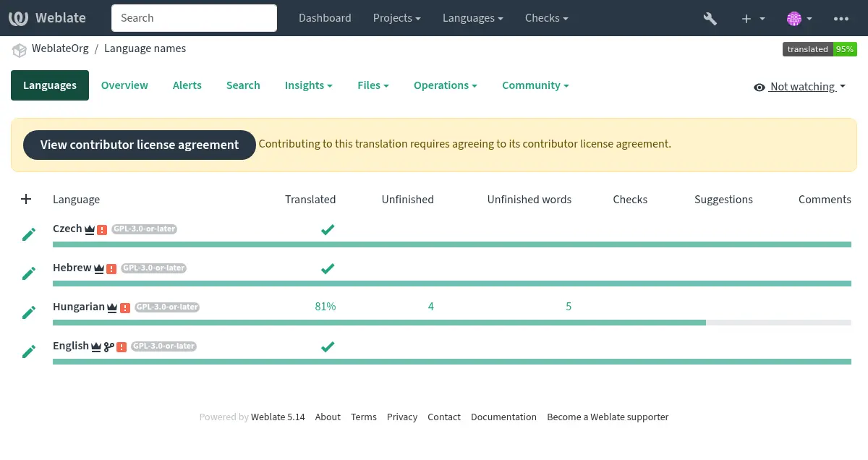Click the red alert icon for Czech

point(102,230)
